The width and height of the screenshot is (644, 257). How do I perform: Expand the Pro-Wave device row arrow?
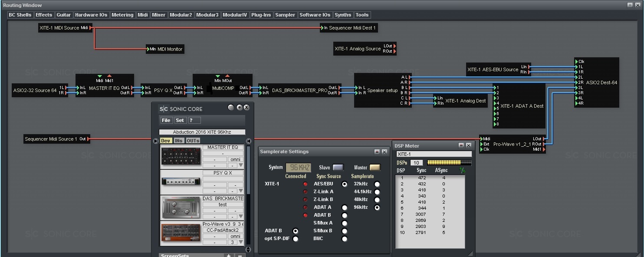(x=241, y=242)
